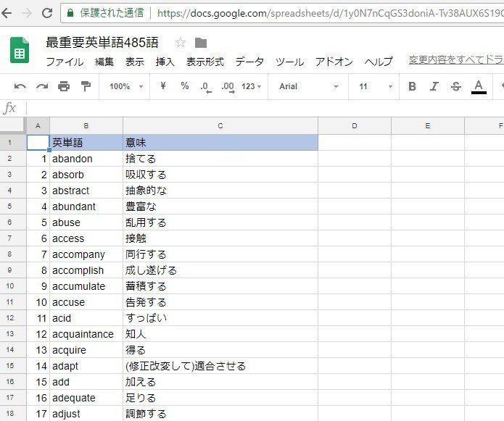The image size is (504, 421).
Task: Select header cell 英単語
Action: pos(86,142)
